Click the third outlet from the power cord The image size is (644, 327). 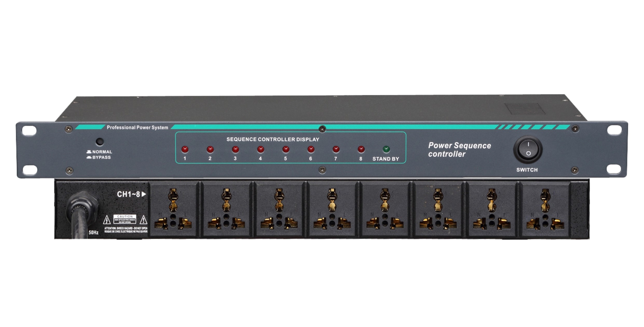point(279,209)
